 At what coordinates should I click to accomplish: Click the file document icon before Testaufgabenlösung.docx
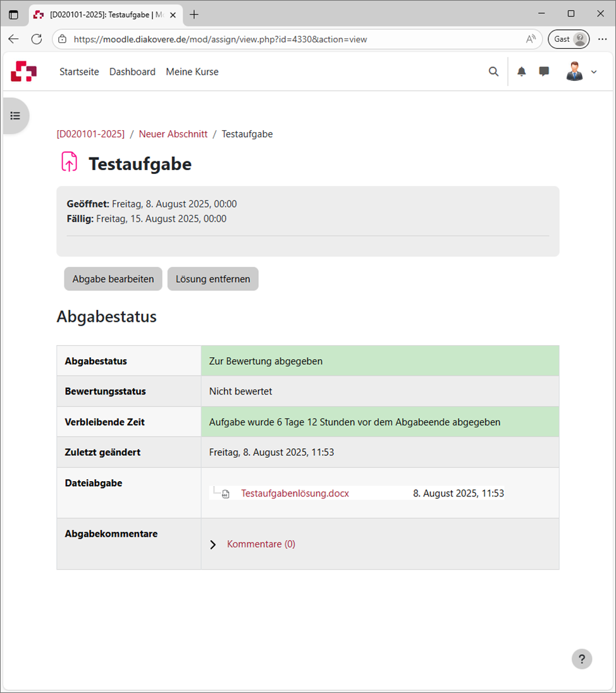pos(224,493)
